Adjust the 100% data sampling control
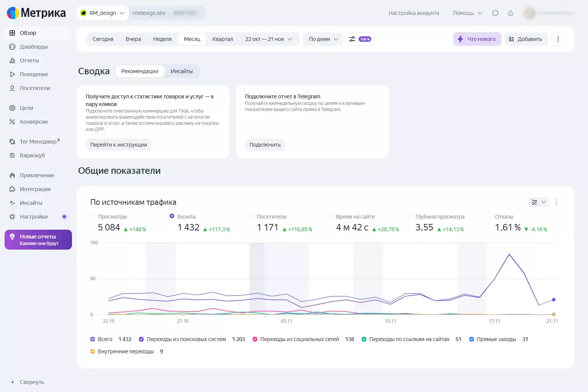 pos(360,39)
